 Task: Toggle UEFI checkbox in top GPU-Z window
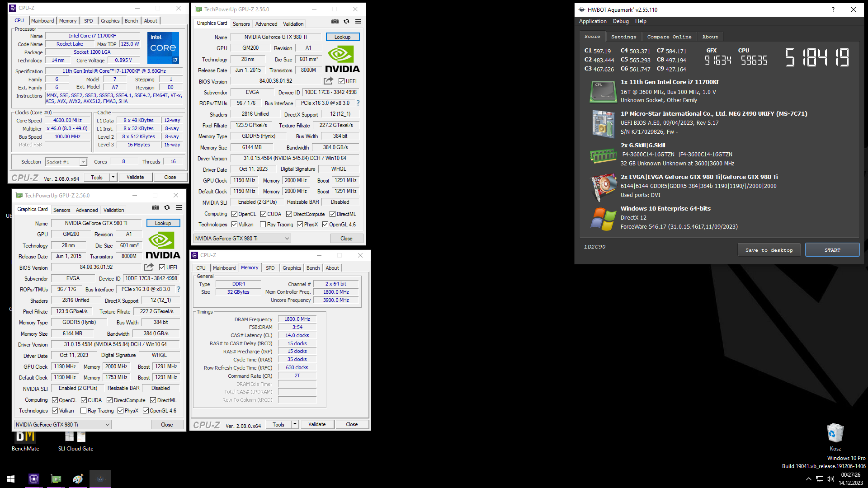[341, 81]
